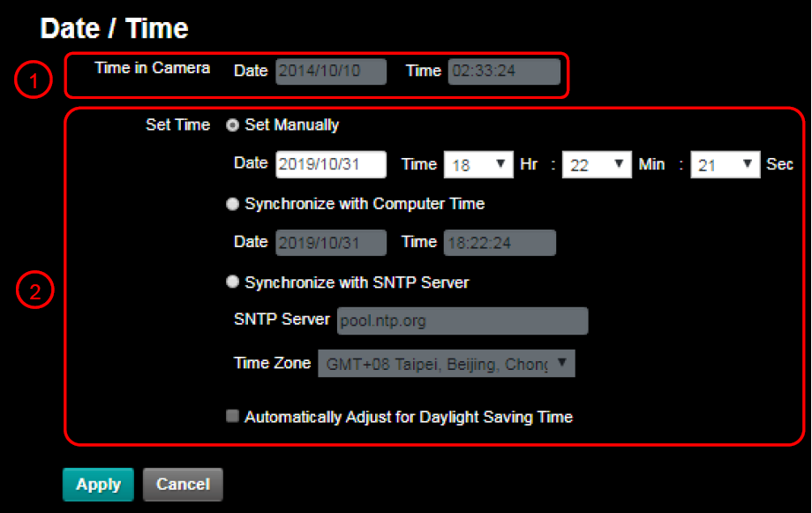The height and width of the screenshot is (513, 812).
Task: Click the computer sync Date field
Action: [x=330, y=242]
